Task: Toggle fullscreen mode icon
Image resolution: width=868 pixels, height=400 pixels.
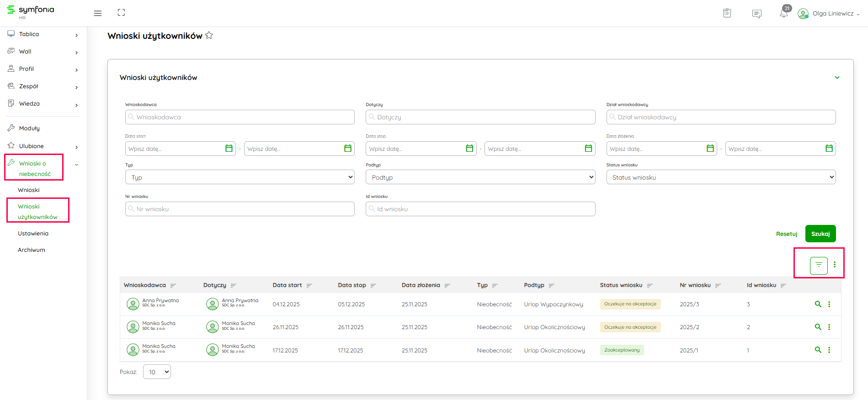Action: click(121, 13)
